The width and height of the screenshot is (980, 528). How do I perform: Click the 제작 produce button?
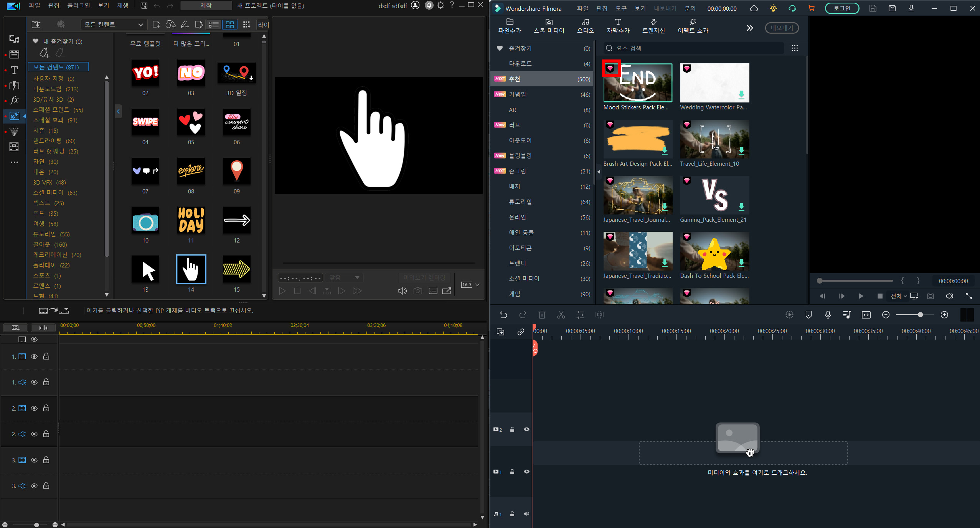click(206, 5)
